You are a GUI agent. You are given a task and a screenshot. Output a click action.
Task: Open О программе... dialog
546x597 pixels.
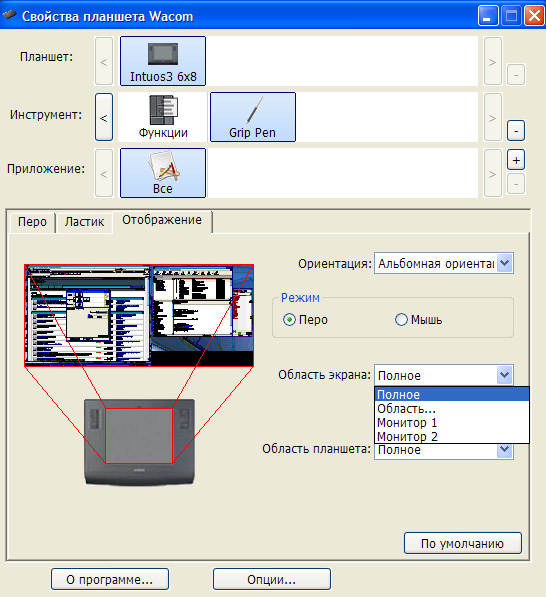110,579
